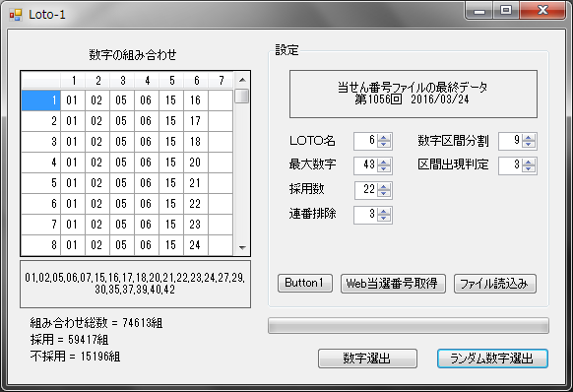Click cell 23 in grid row 7
Viewport: 573px width, 392px height.
click(x=196, y=225)
